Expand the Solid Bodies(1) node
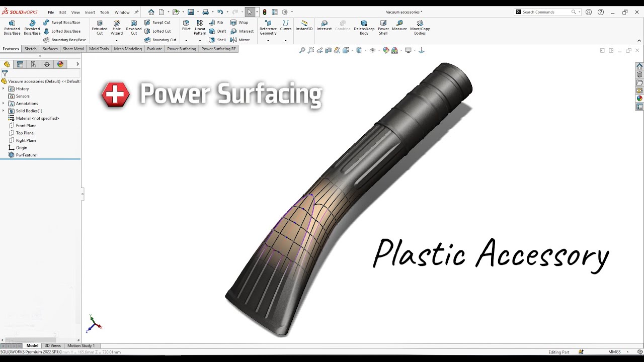The height and width of the screenshot is (362, 644). coord(4,111)
